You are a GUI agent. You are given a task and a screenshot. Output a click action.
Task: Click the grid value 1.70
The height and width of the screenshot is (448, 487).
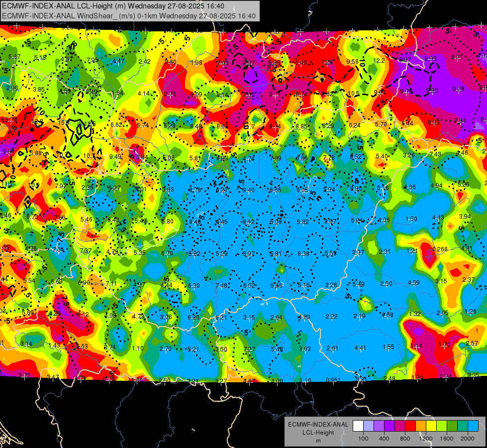click(x=444, y=345)
